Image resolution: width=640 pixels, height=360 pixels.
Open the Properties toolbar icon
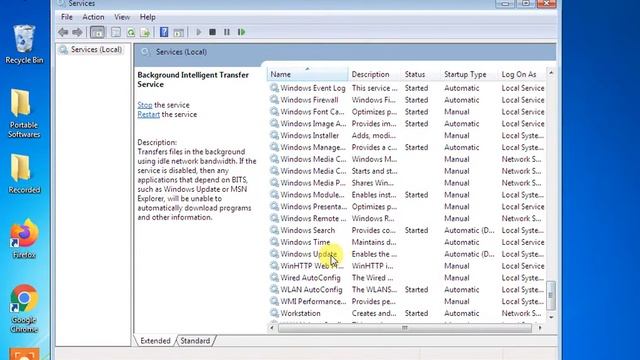click(x=116, y=32)
